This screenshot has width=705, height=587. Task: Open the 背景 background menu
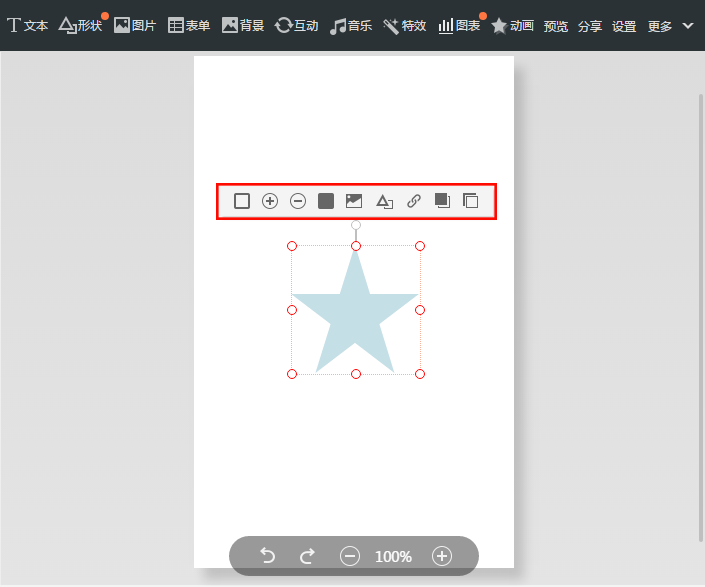point(243,26)
